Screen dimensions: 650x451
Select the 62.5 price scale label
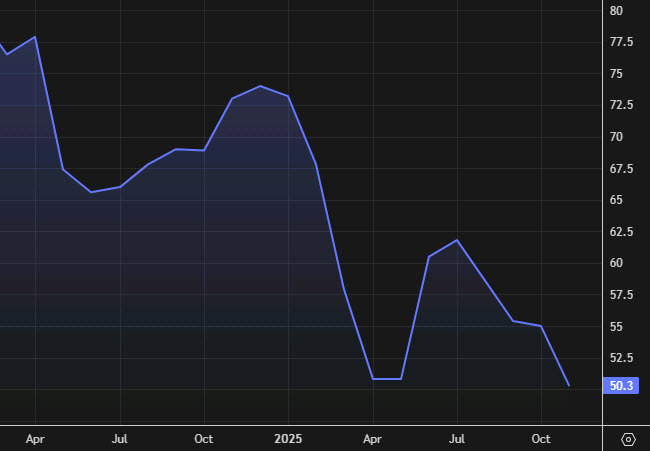pos(621,232)
